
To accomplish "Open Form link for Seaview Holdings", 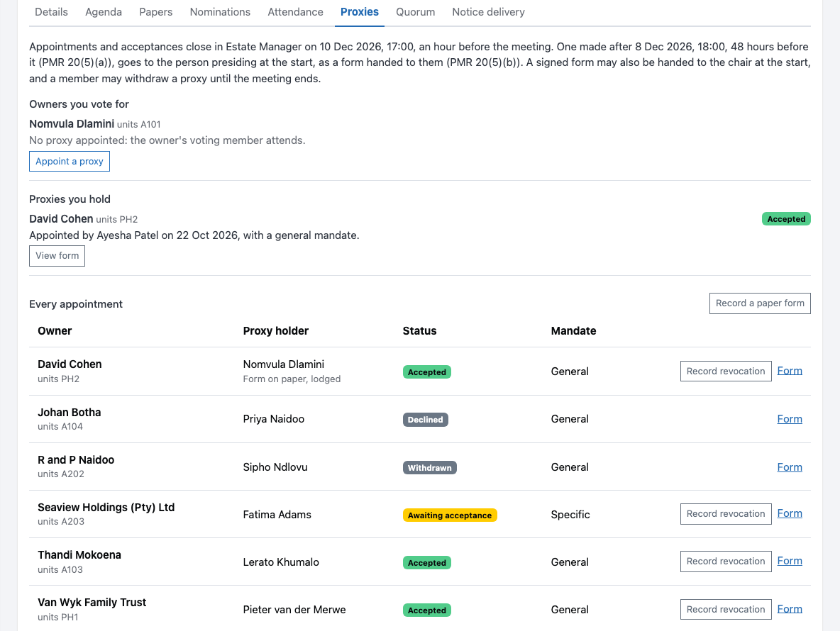I will [x=790, y=513].
